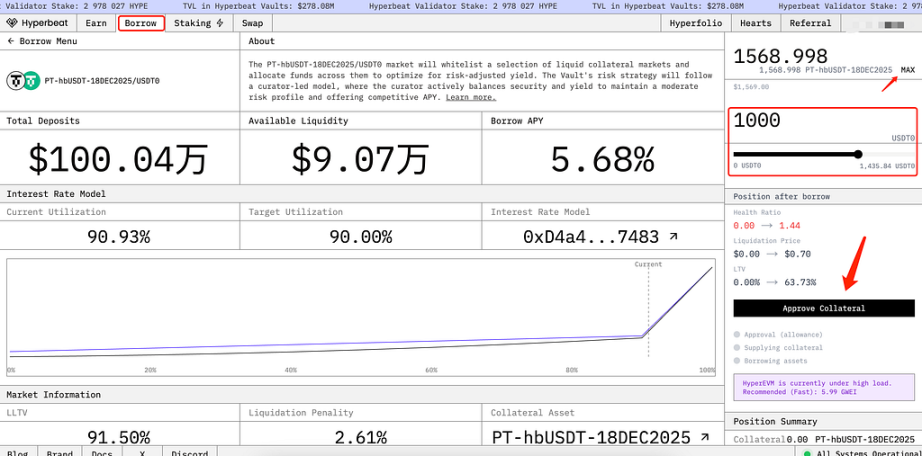
Task: Open the Brand footer link
Action: tap(59, 452)
